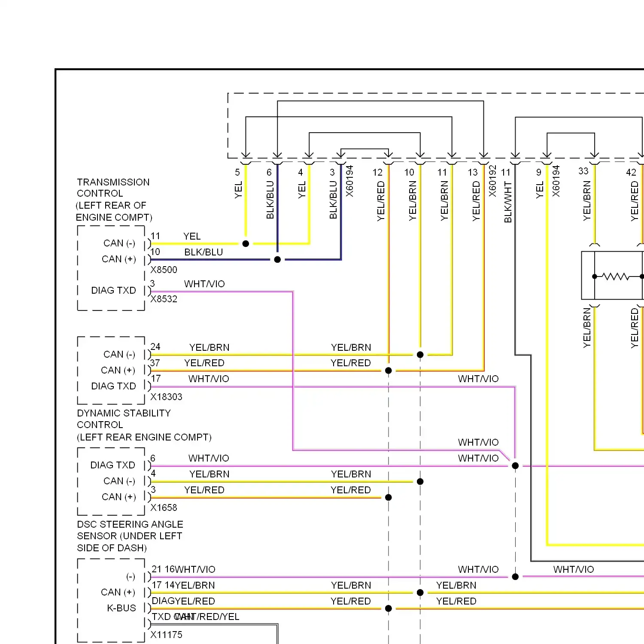The image size is (644, 644).
Task: Click vertical YEL/RED label at pin 42
Action: click(635, 201)
